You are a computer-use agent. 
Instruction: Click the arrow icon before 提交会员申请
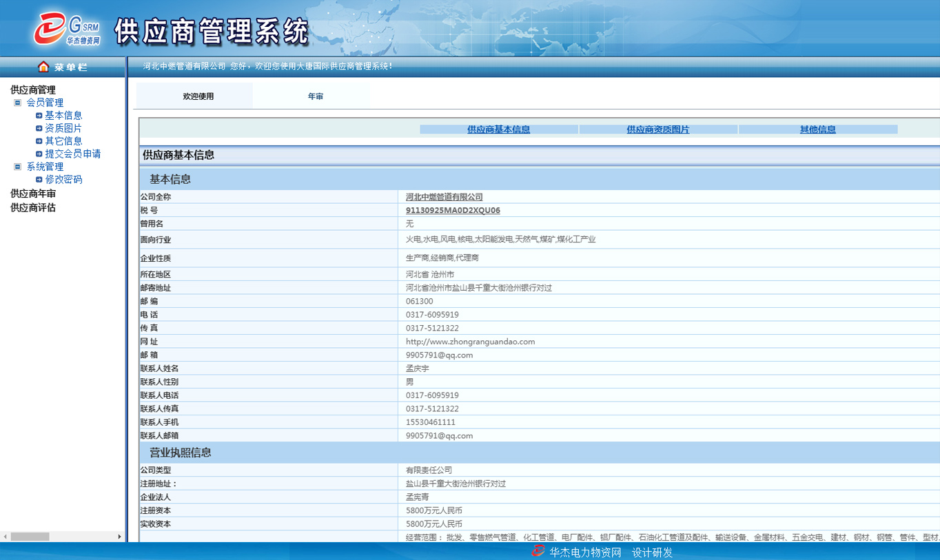coord(39,154)
